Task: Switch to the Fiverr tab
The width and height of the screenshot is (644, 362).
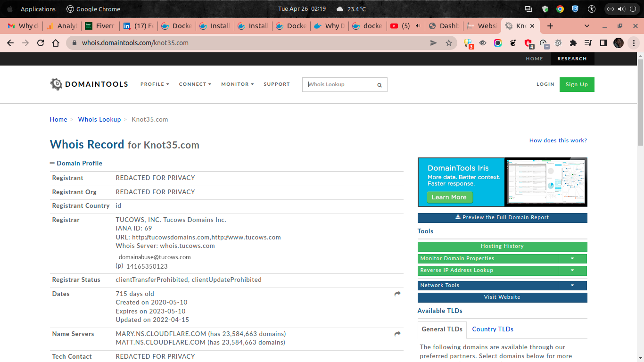Action: pos(100,26)
